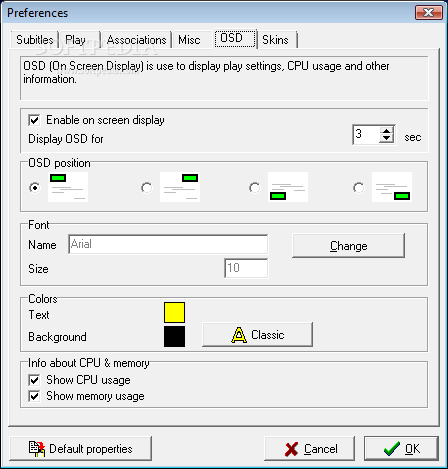The image size is (448, 469).
Task: Select top-right OSD position radio
Action: pyautogui.click(x=147, y=188)
